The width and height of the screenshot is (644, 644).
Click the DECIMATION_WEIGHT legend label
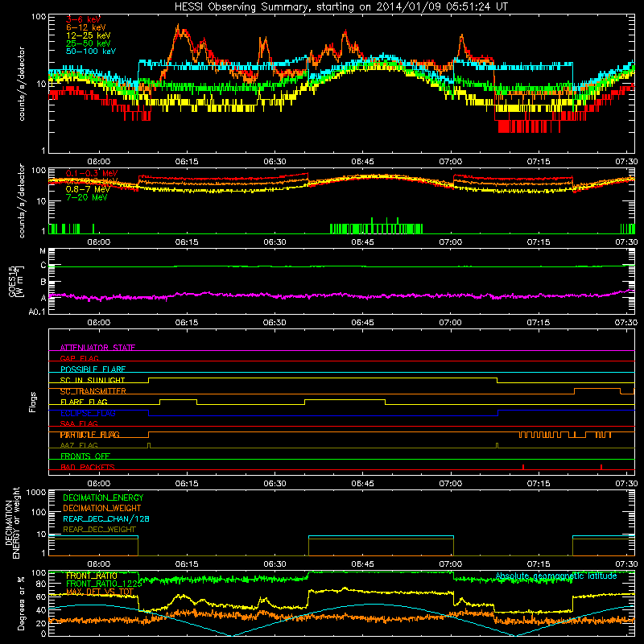click(x=102, y=508)
